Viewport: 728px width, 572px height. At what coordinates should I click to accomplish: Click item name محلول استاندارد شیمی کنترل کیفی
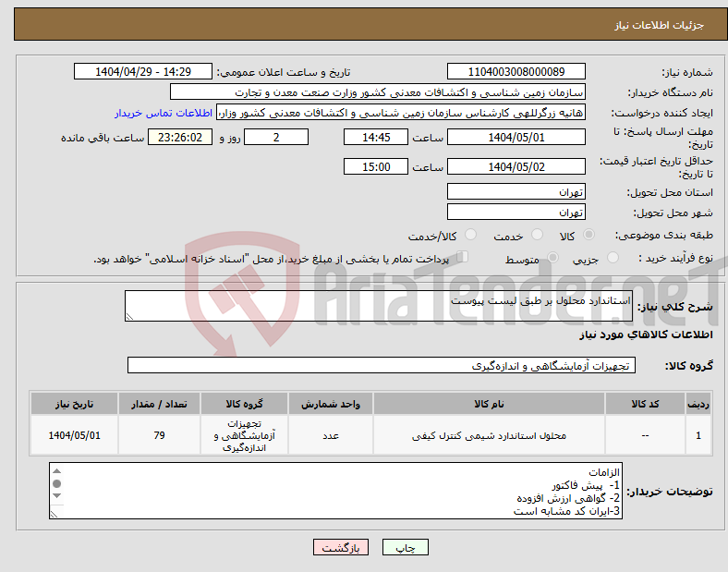(x=489, y=435)
